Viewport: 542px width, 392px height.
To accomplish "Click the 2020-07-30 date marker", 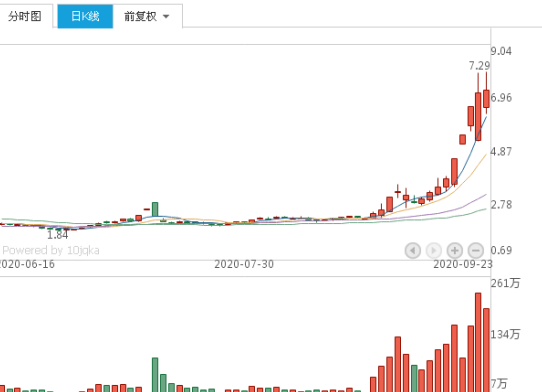I will point(244,264).
